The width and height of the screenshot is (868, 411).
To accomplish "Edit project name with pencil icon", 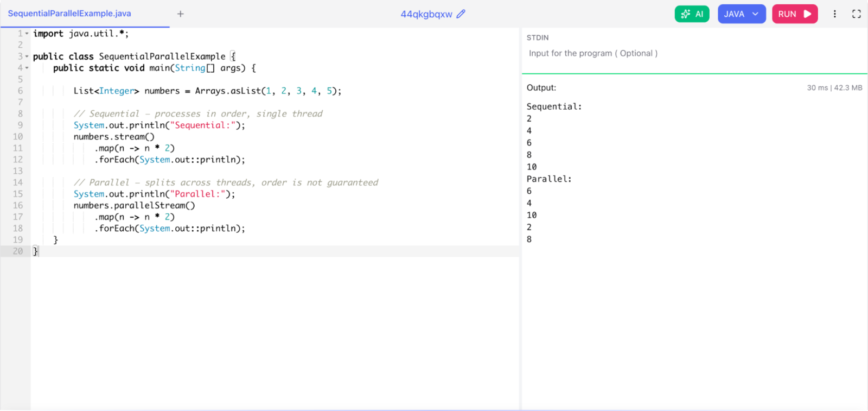I will coord(461,14).
